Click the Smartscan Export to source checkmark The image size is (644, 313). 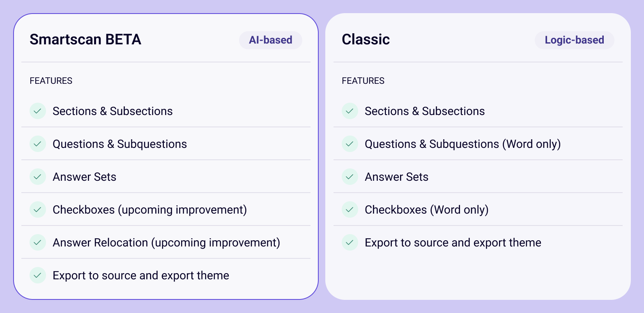coord(38,275)
